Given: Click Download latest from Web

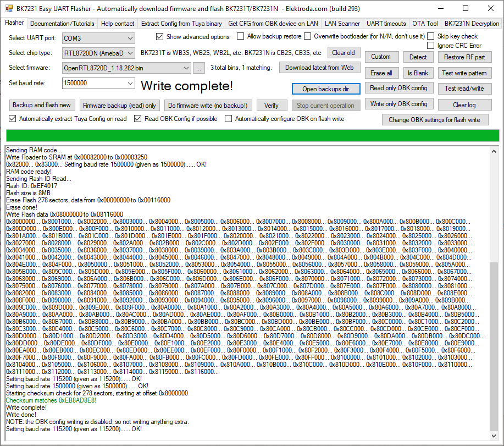Looking at the screenshot, I should pos(319,68).
